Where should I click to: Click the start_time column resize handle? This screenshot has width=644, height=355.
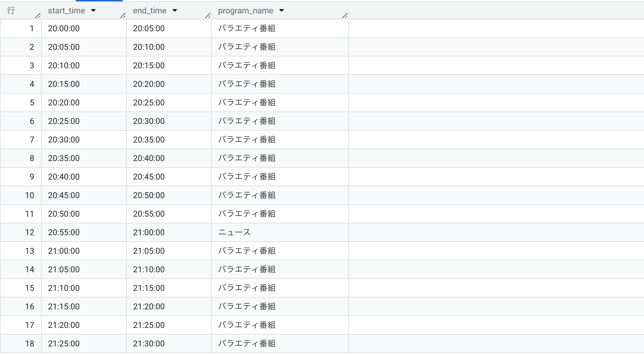click(123, 15)
